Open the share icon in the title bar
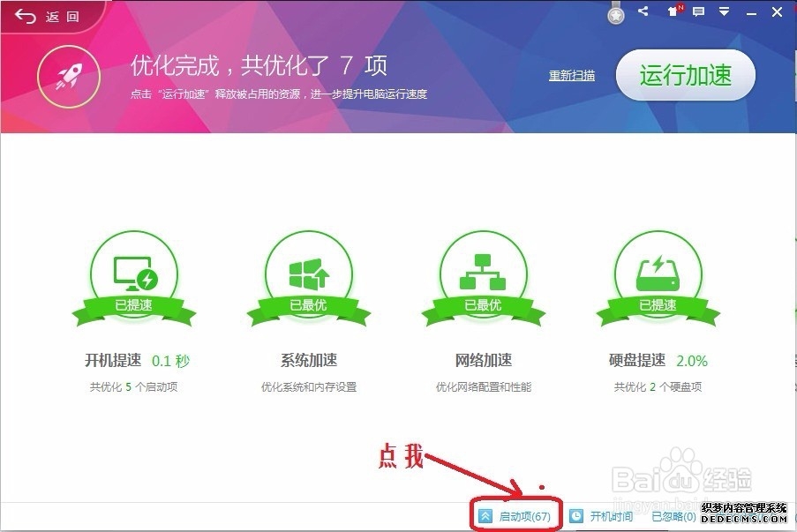The height and width of the screenshot is (532, 797). [x=643, y=12]
